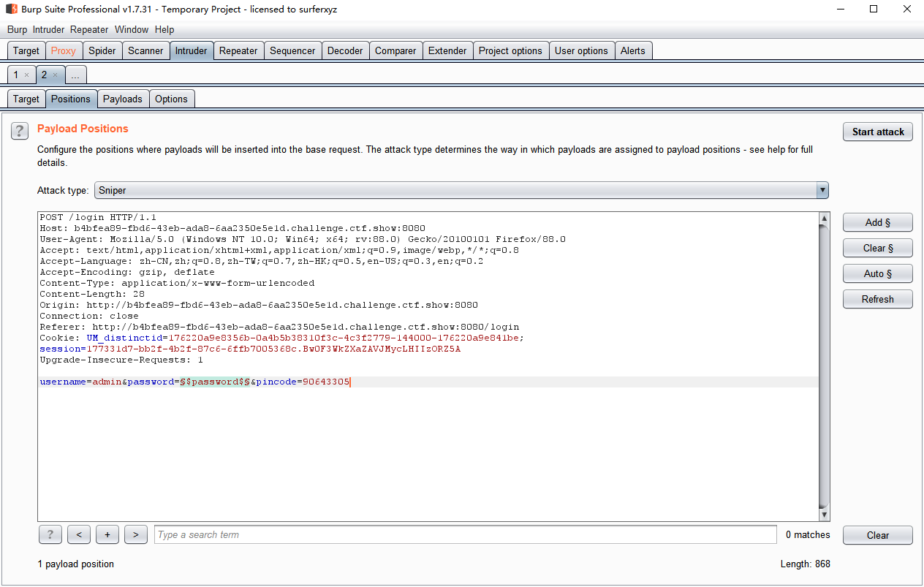This screenshot has width=924, height=587.
Task: Open search help question-mark button
Action: click(50, 535)
